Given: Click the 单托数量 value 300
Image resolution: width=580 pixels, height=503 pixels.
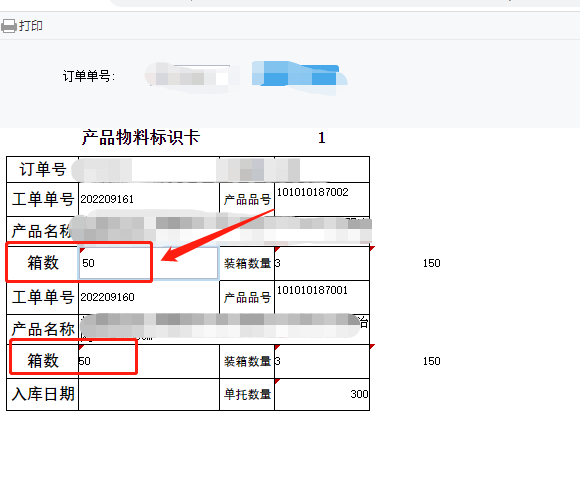Looking at the screenshot, I should [x=359, y=394].
